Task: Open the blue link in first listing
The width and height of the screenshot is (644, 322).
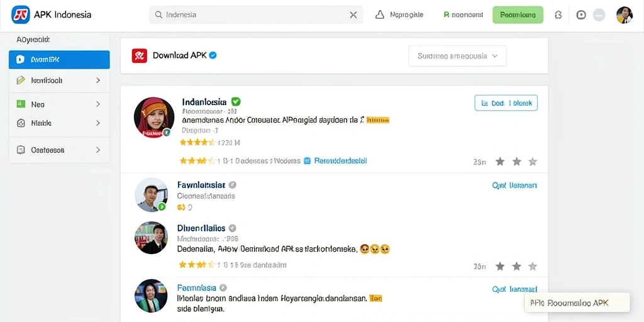Action: 340,161
